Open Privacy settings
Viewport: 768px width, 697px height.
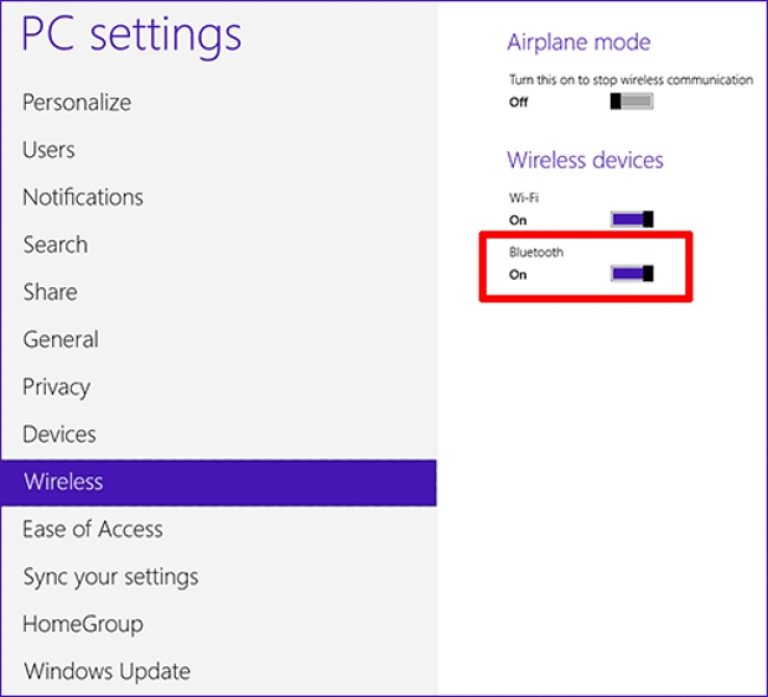(57, 387)
